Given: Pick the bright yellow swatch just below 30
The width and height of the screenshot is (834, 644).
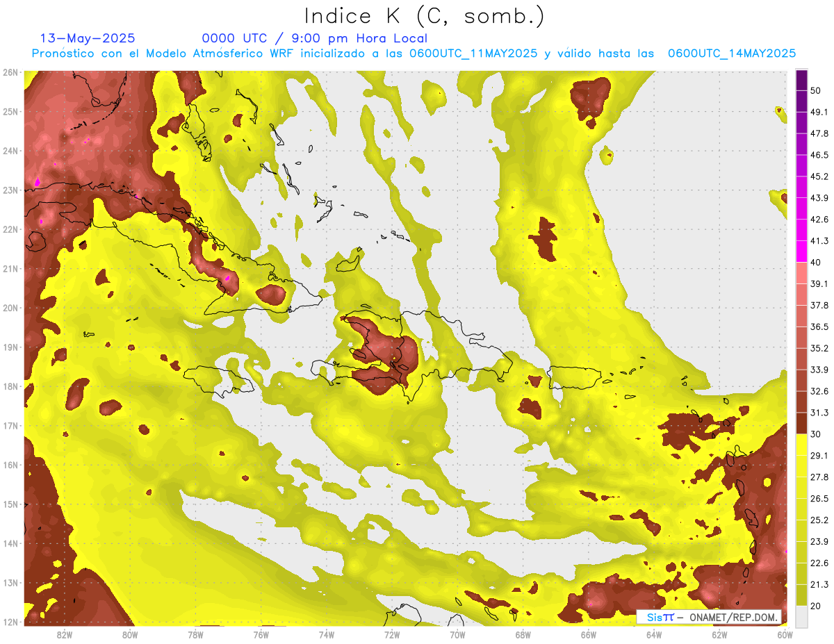Looking at the screenshot, I should 801,445.
